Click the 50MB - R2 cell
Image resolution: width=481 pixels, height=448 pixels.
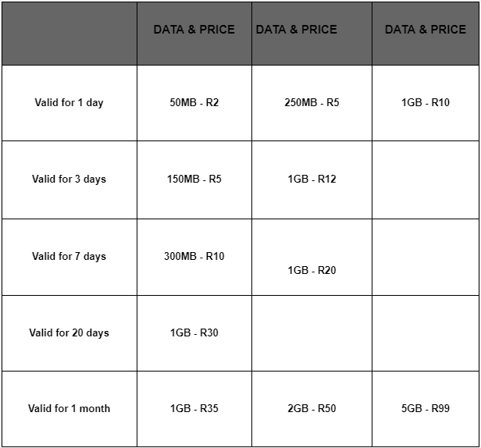coord(194,102)
